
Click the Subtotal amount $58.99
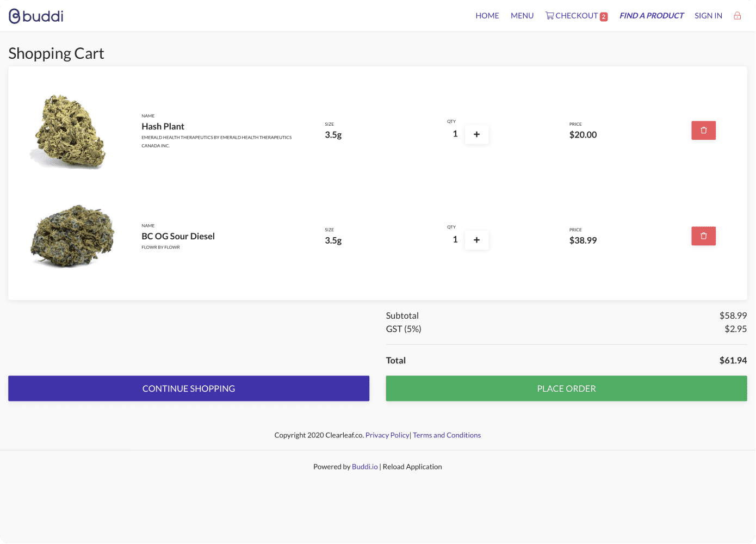[x=733, y=316]
